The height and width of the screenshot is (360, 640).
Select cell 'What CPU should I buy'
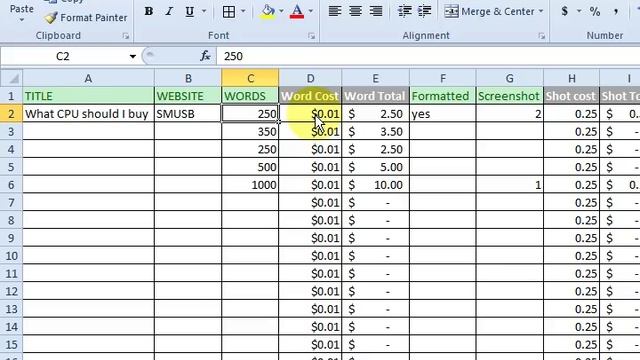click(88, 114)
